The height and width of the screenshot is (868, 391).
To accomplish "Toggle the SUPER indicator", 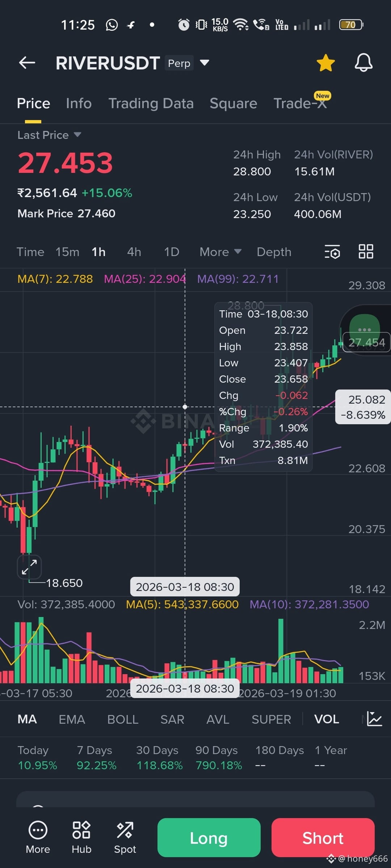I will tap(271, 719).
